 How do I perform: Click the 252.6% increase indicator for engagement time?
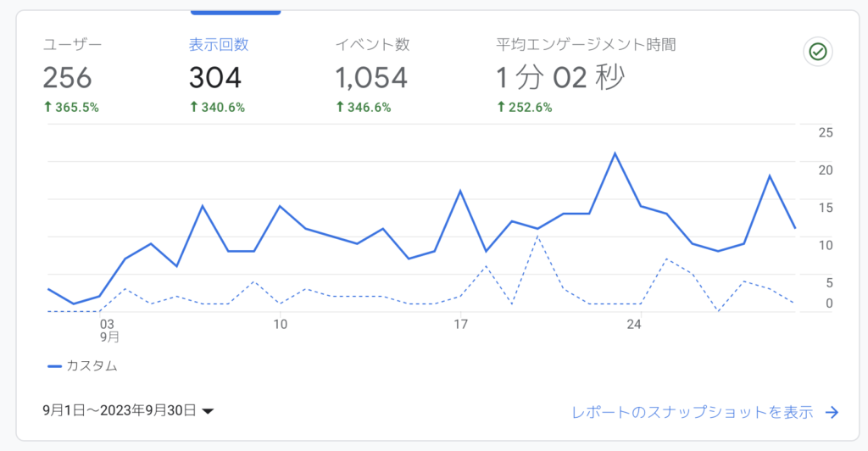pyautogui.click(x=525, y=108)
